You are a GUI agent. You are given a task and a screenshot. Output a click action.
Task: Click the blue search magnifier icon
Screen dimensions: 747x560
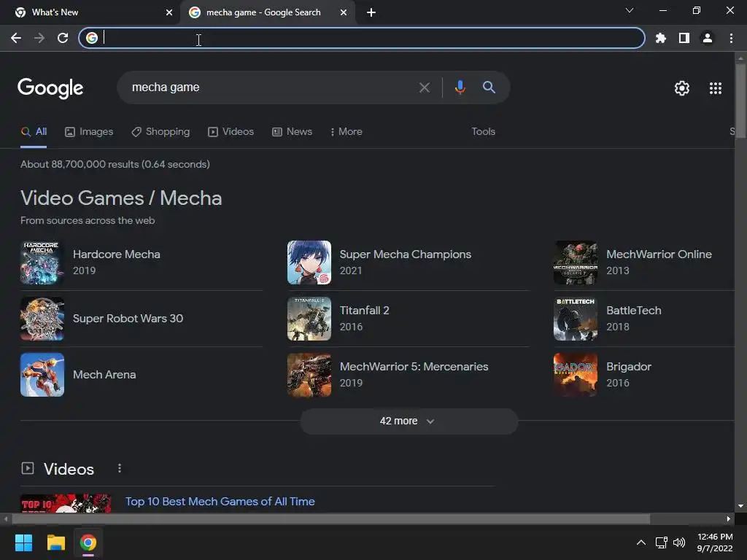[x=489, y=87]
